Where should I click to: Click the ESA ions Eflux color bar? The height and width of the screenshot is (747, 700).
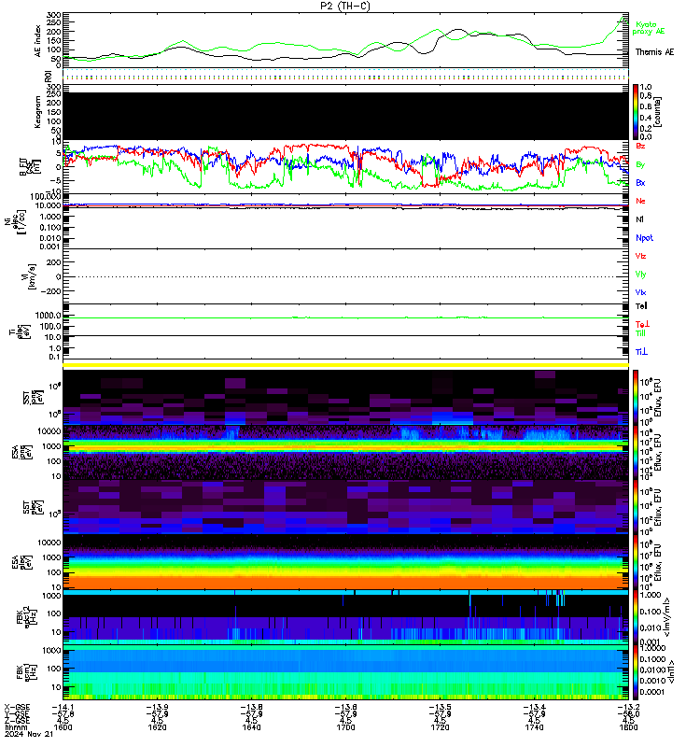tap(636, 453)
